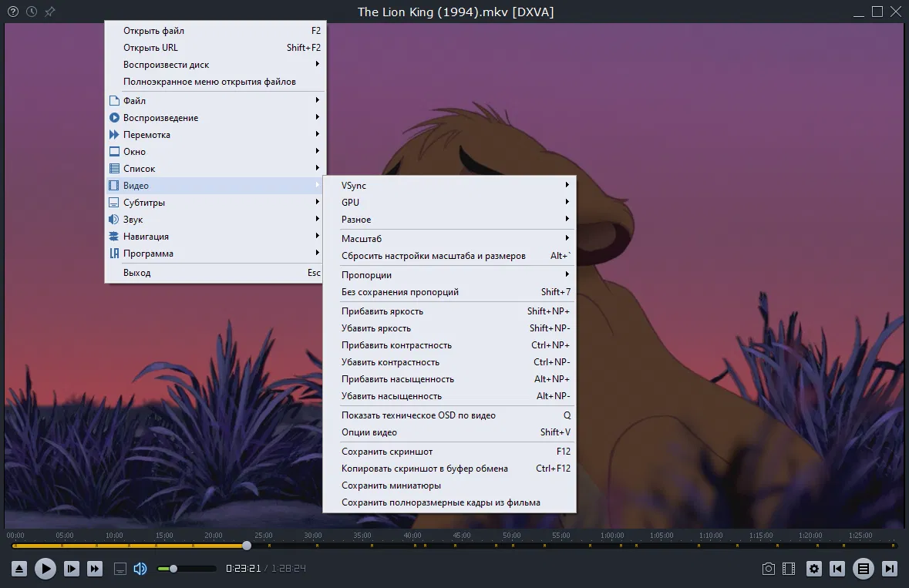Select Убавить яркость
The width and height of the screenshot is (909, 588).
tap(449, 328)
